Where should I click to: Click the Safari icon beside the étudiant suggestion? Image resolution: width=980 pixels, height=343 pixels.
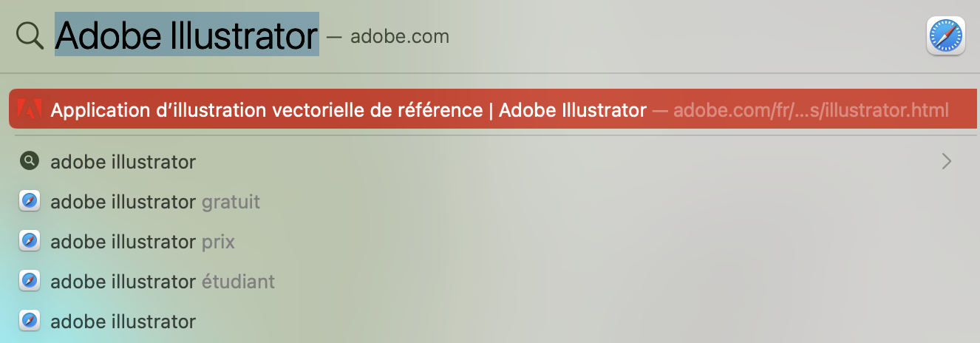29,281
